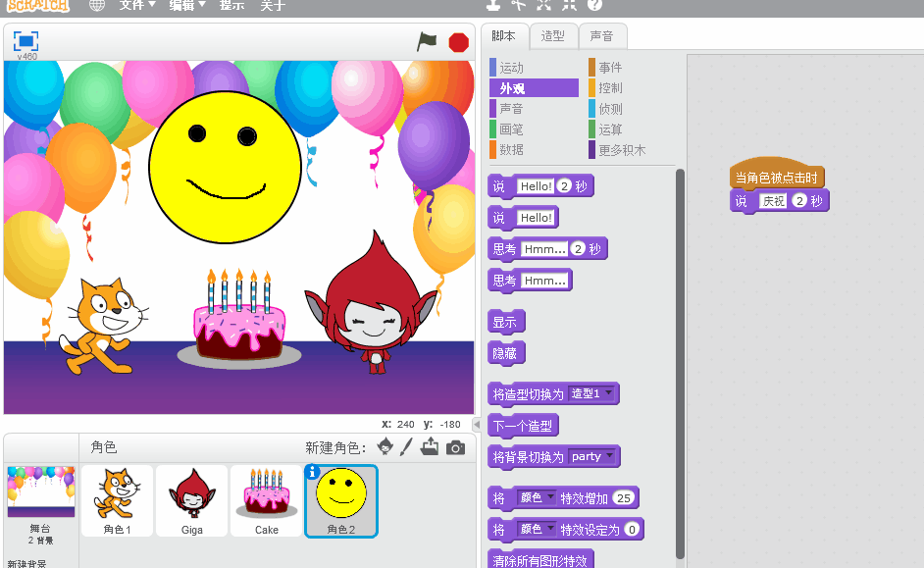Click the Hmm... field in the timed 思考 block
This screenshot has height=568, width=924.
tap(544, 249)
